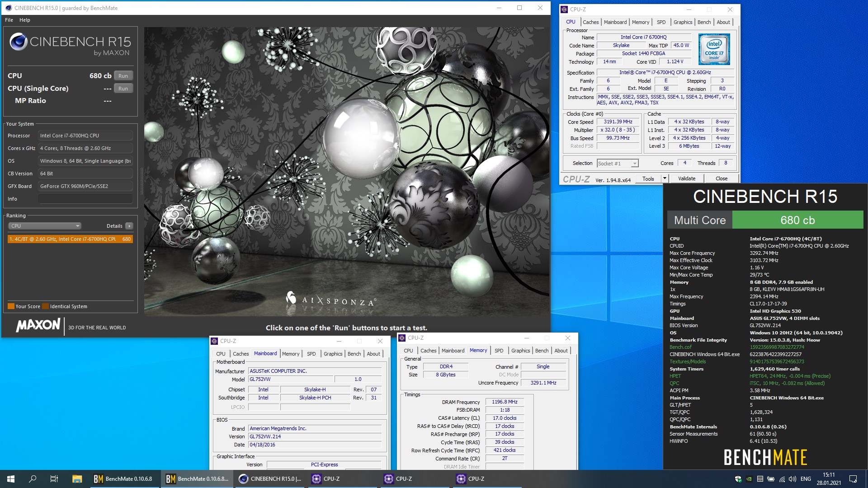Switch to Caches tab in CPU-Z CPU window
This screenshot has width=868, height=488.
click(x=590, y=22)
